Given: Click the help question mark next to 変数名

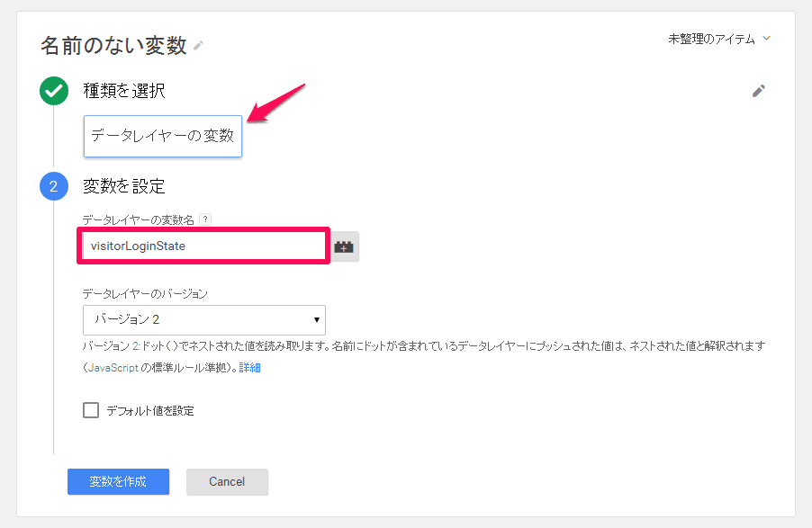Looking at the screenshot, I should [207, 218].
